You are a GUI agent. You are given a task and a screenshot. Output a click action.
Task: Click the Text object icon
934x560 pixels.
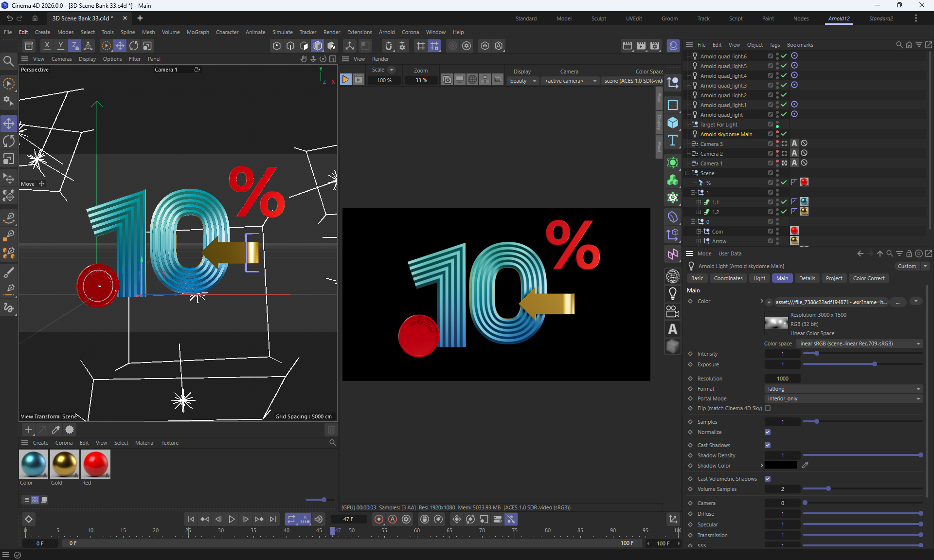click(x=672, y=141)
